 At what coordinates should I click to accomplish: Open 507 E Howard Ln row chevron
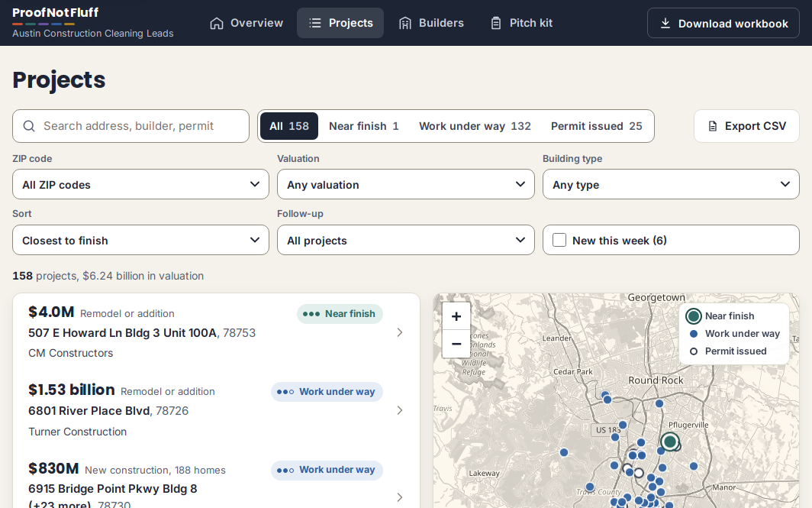[399, 332]
